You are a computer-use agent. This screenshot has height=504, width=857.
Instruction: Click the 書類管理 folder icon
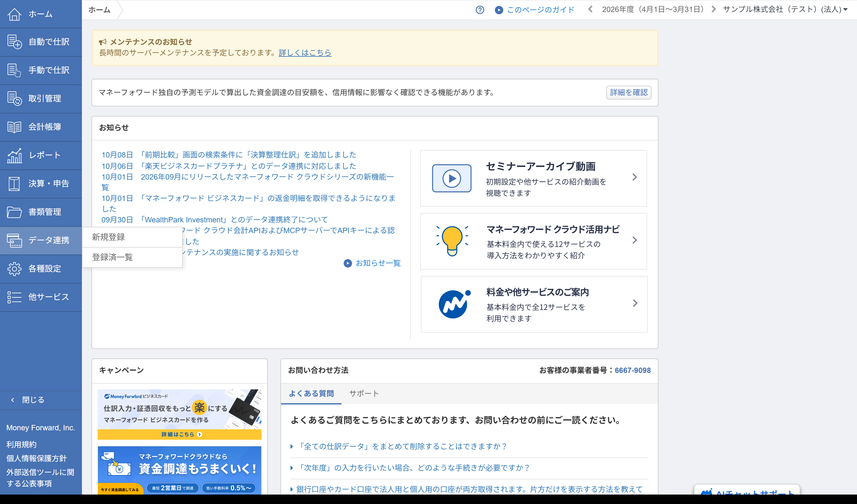14,212
